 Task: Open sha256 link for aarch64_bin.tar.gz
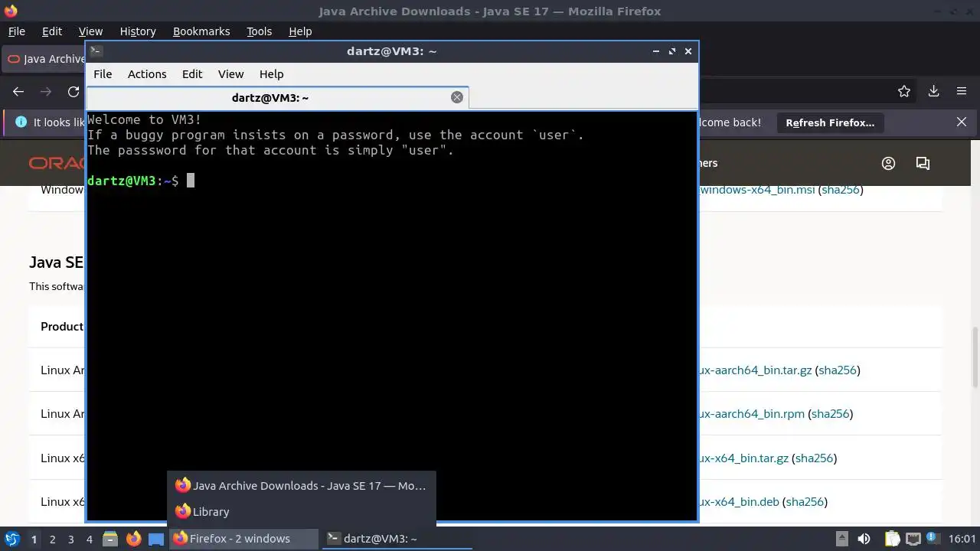838,370
